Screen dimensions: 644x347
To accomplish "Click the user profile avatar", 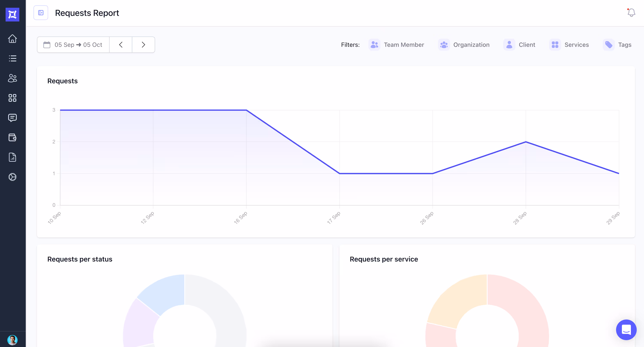I will (12, 340).
